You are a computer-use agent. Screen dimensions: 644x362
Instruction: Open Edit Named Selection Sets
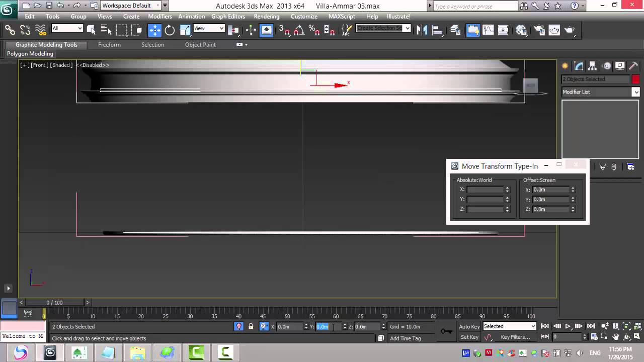pyautogui.click(x=347, y=30)
